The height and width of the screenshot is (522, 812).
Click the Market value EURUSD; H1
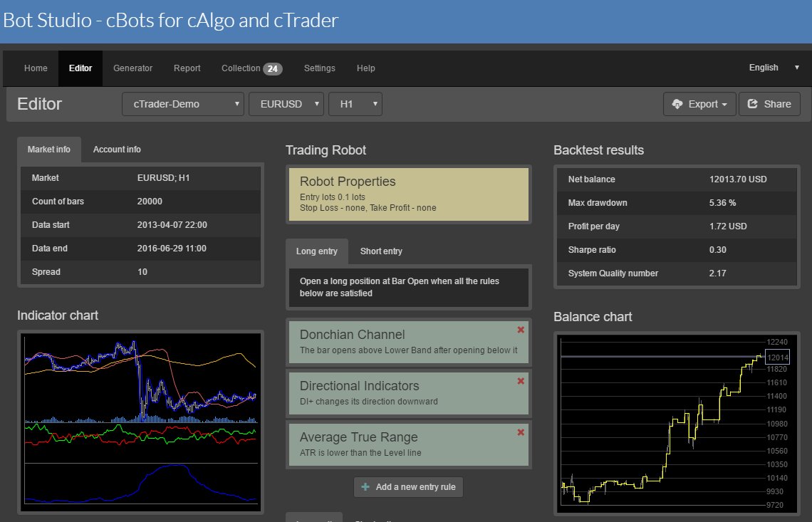(x=163, y=178)
